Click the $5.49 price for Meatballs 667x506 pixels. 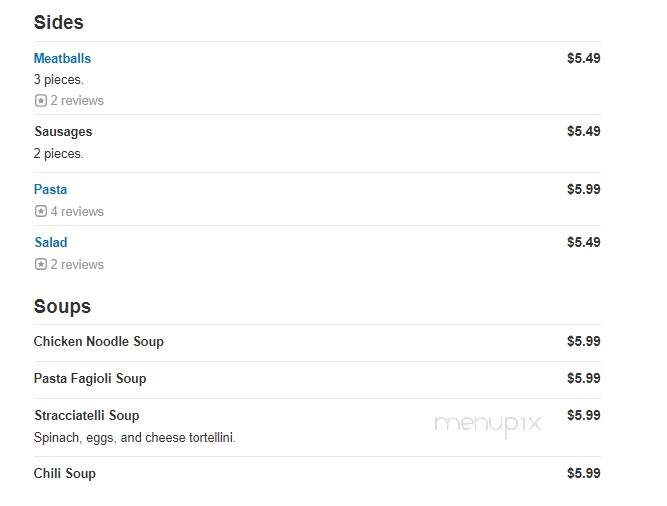click(584, 58)
